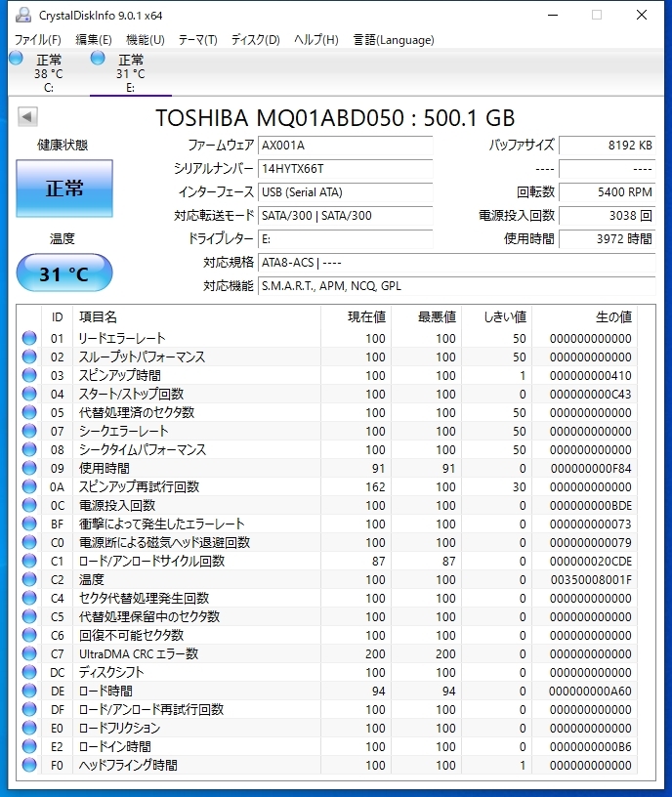The width and height of the screenshot is (672, 797).
Task: Open the 言語(Language) menu
Action: [394, 40]
